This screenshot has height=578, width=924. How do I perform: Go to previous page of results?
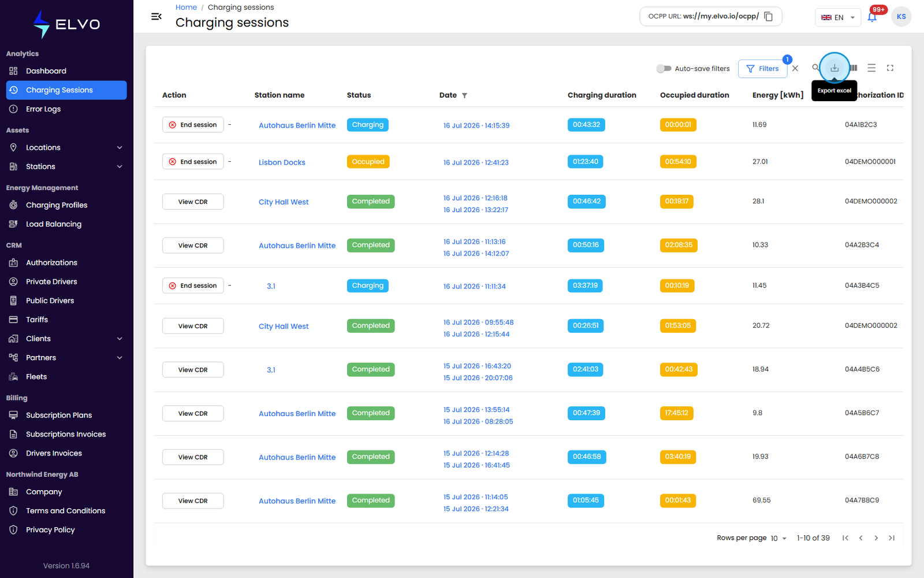click(x=860, y=538)
